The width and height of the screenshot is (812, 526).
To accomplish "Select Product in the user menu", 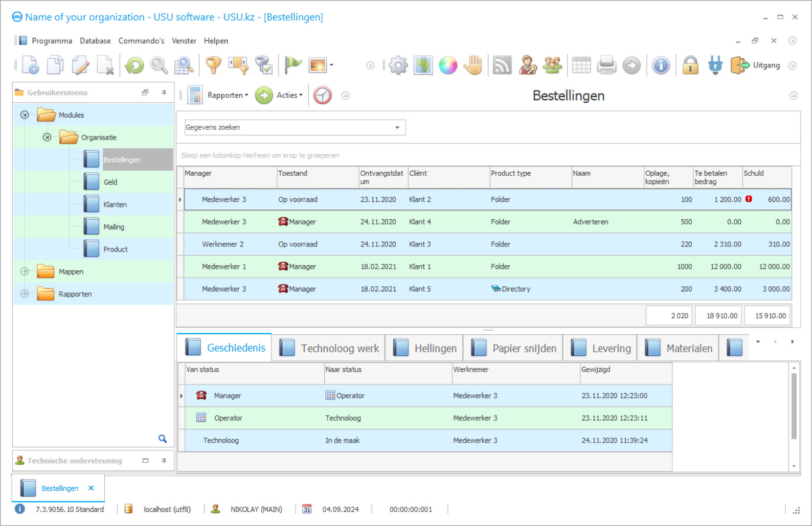I will [x=116, y=249].
